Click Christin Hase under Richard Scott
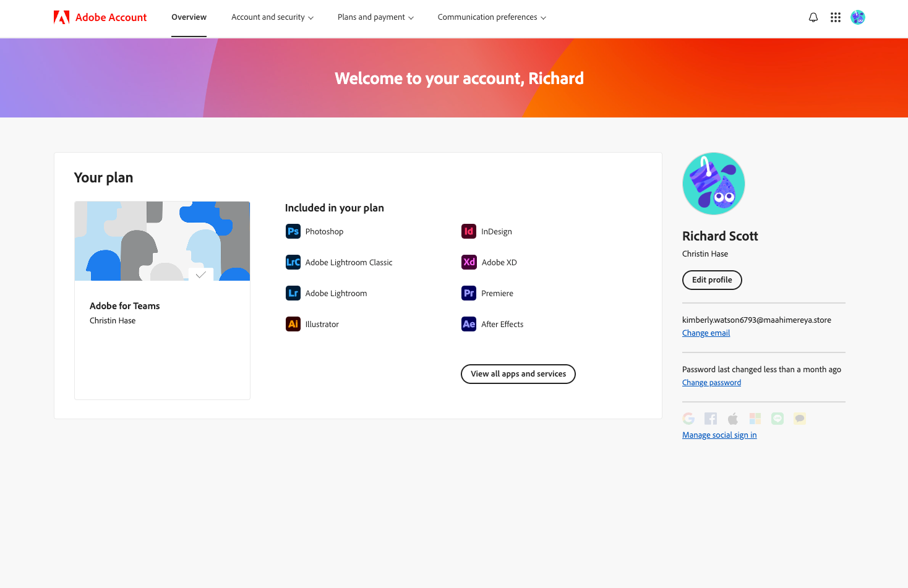 pyautogui.click(x=705, y=254)
